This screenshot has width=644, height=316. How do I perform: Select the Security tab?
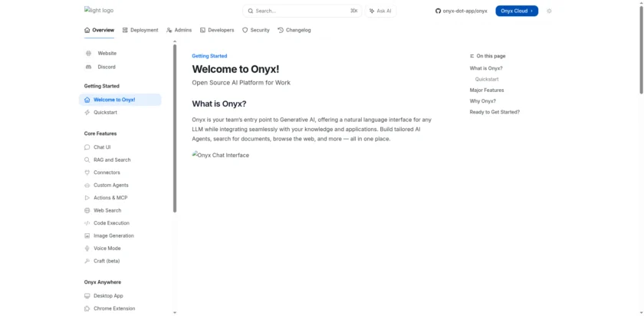click(x=255, y=30)
